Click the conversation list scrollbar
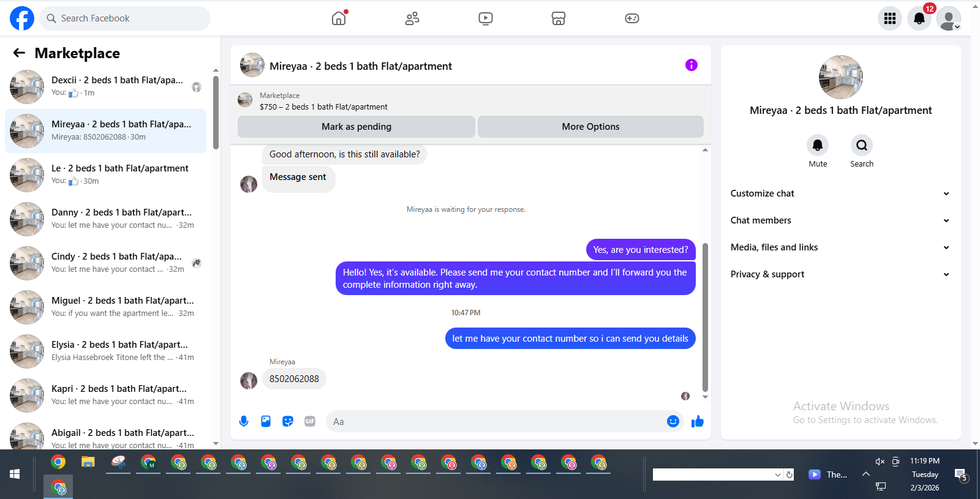Viewport: 980px width, 499px height. point(216,112)
